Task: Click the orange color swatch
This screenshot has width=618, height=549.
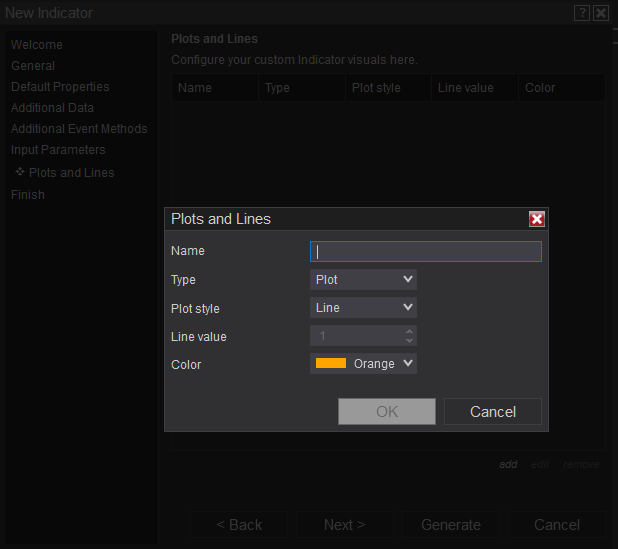Action: (x=331, y=364)
